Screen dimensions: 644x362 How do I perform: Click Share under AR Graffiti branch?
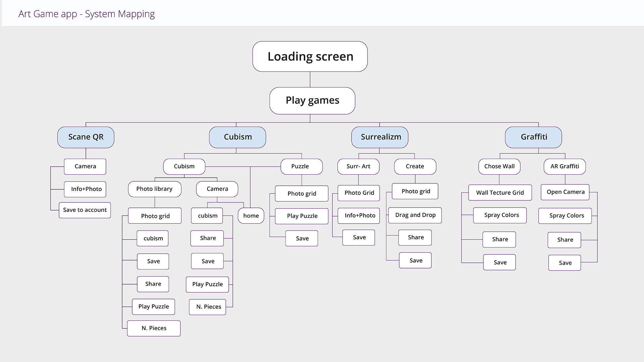coord(565,240)
